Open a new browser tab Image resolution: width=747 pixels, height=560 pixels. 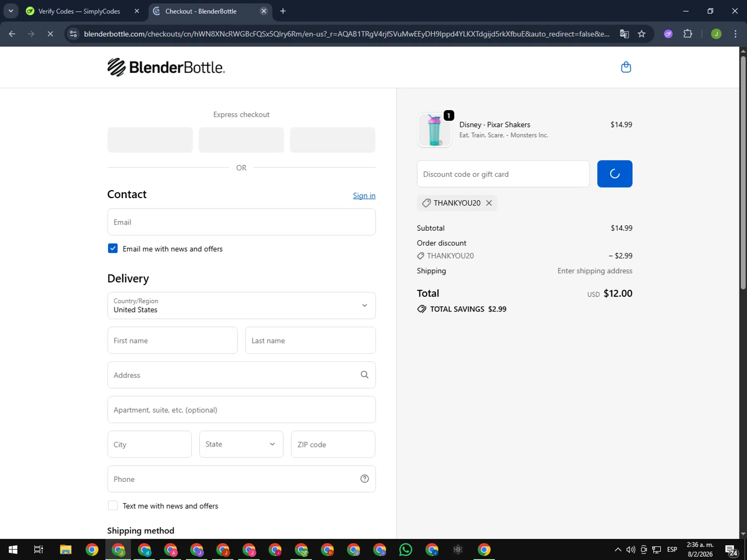click(x=283, y=11)
